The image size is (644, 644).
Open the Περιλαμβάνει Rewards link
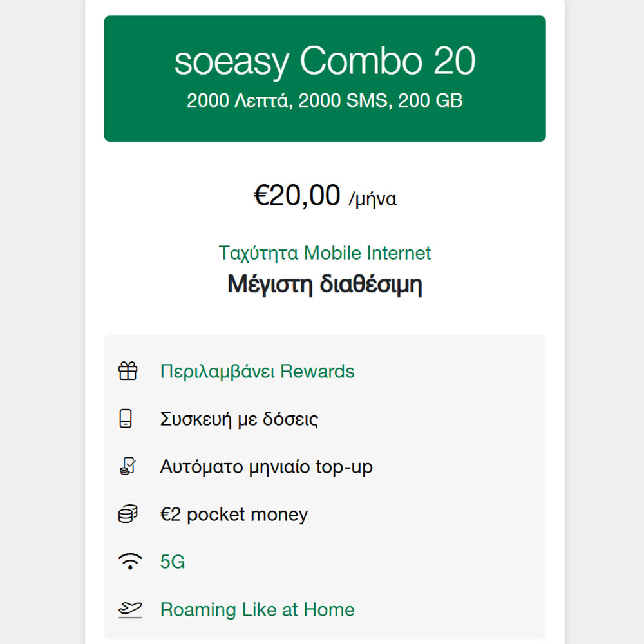point(257,372)
